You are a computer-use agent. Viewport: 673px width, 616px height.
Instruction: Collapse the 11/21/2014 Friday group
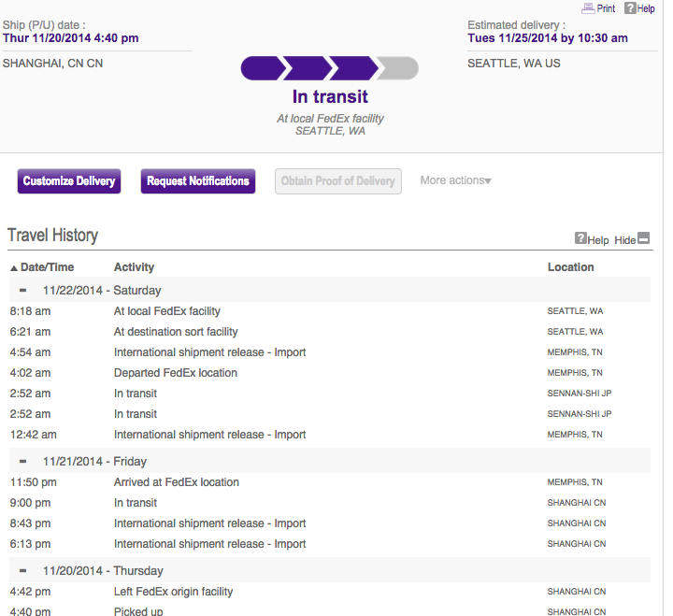tap(22, 461)
